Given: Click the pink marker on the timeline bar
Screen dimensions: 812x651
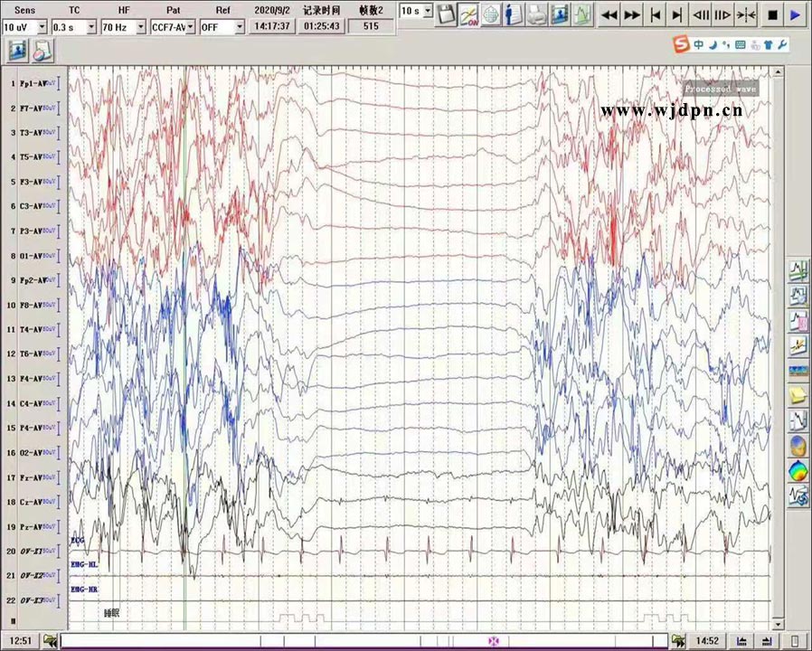Looking at the screenshot, I should 493,641.
